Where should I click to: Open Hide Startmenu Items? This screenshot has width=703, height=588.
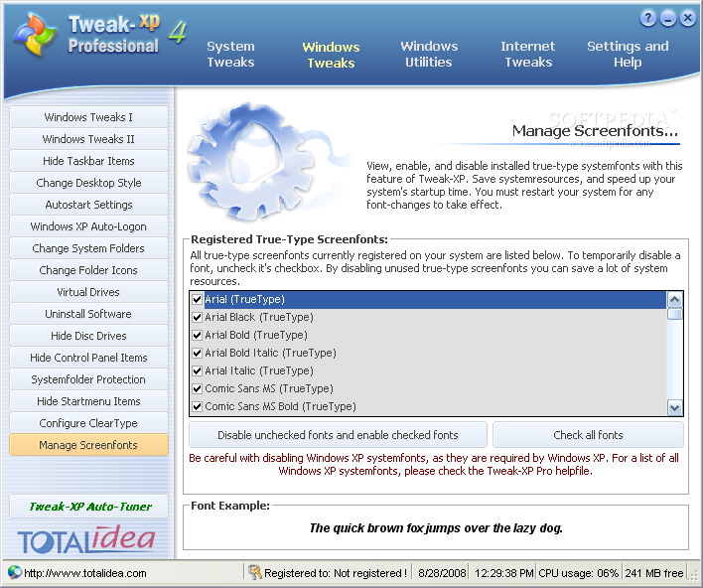pos(88,401)
